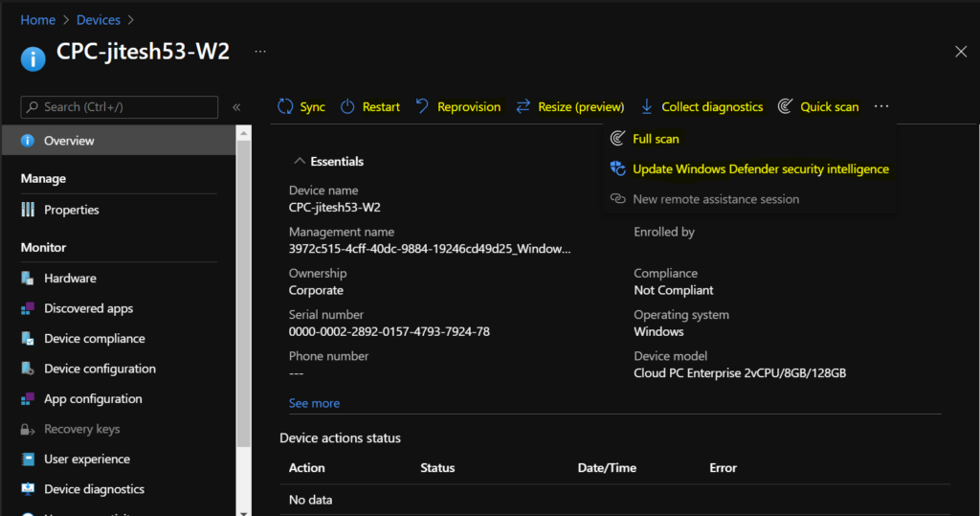The image size is (980, 516).
Task: Click the Sync refresh icon
Action: click(285, 106)
